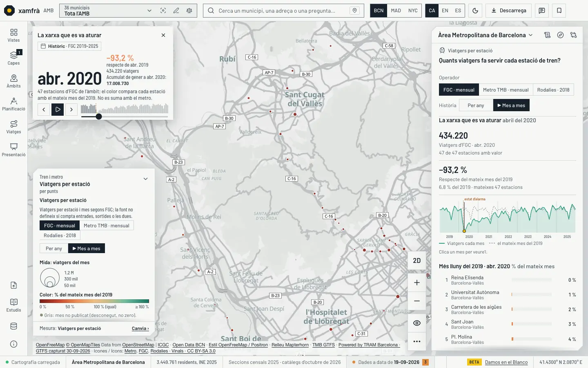588x368 pixels.
Task: Switch map to 2D view toggle
Action: pyautogui.click(x=416, y=260)
